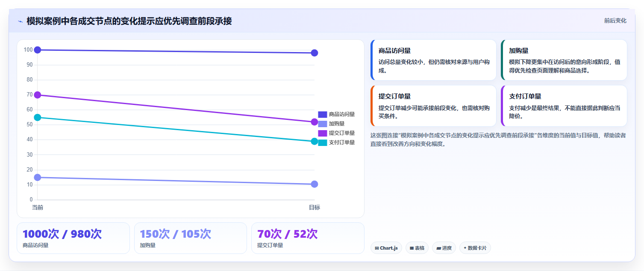644x271 pixels.
Task: Click the Chart.js tag
Action: 386,248
